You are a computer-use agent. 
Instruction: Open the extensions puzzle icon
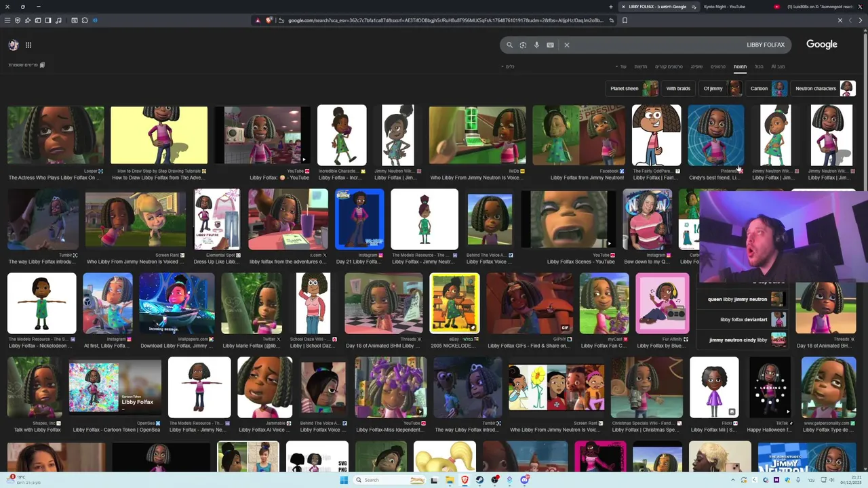tap(85, 20)
